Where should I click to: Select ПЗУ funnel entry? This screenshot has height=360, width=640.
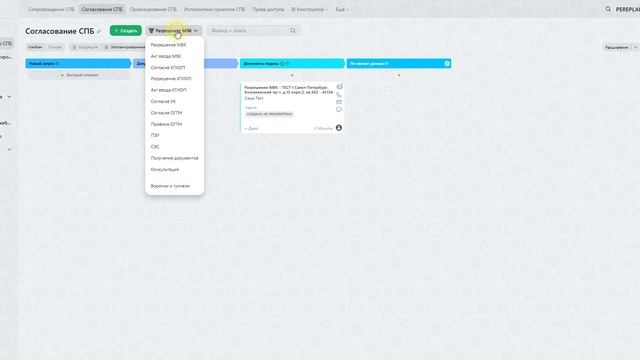tap(155, 135)
